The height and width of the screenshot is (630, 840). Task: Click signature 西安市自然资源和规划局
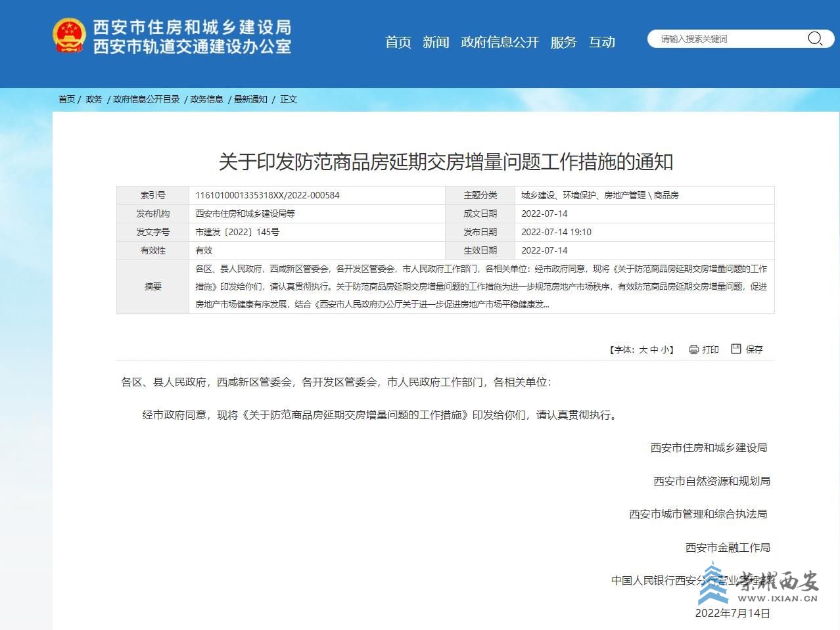coord(712,482)
